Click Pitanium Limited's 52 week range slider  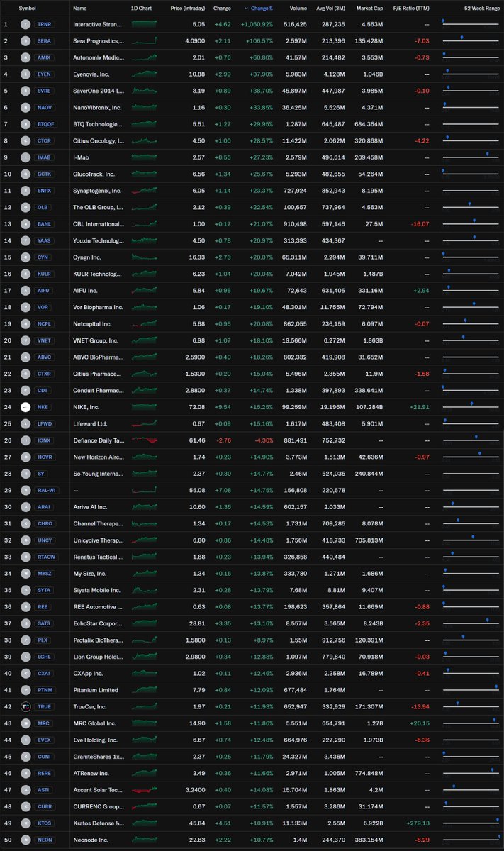pyautogui.click(x=471, y=690)
